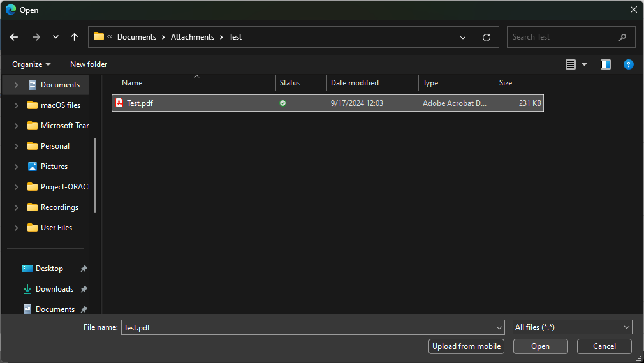The height and width of the screenshot is (363, 644).
Task: Expand the Recordings folder tree node
Action: click(x=17, y=207)
